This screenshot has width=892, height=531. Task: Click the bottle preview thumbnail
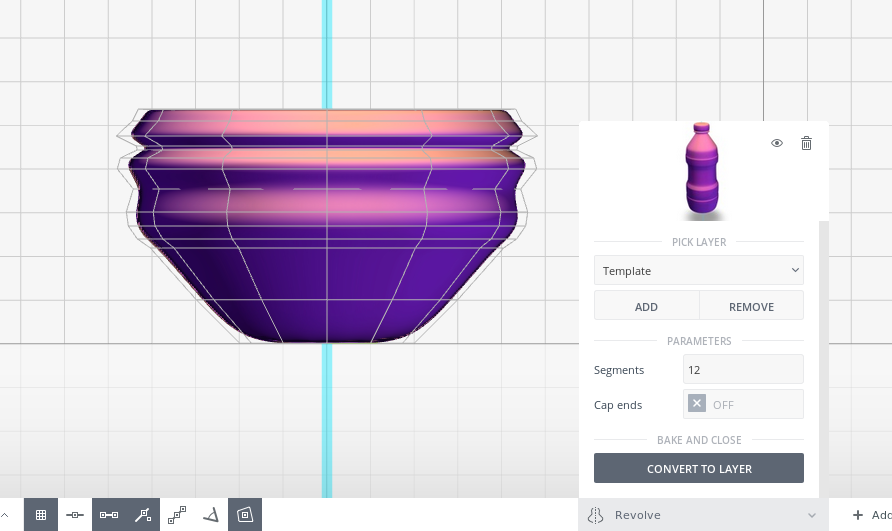(x=702, y=171)
